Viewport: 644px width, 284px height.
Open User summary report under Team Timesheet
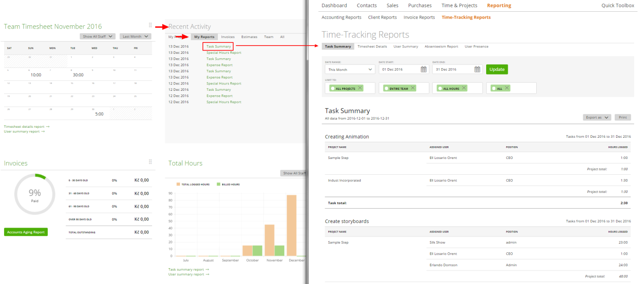point(22,131)
